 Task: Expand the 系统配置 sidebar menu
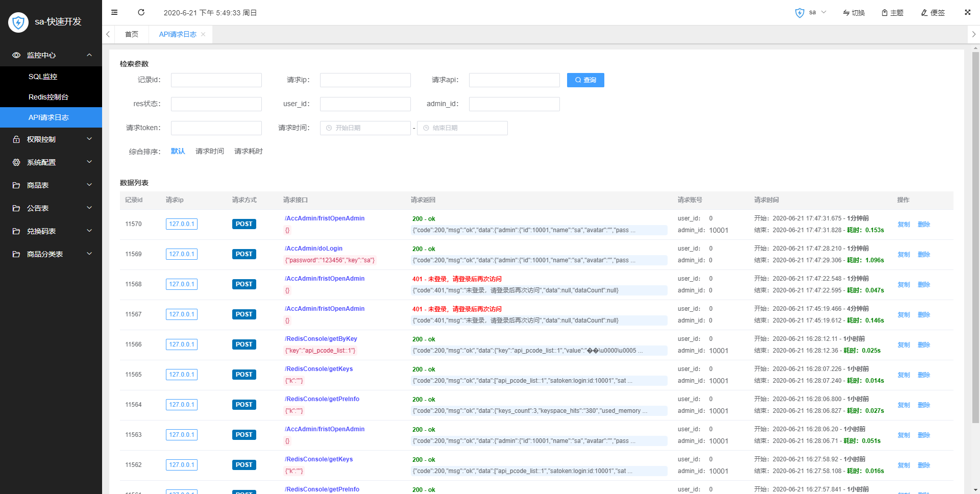51,162
